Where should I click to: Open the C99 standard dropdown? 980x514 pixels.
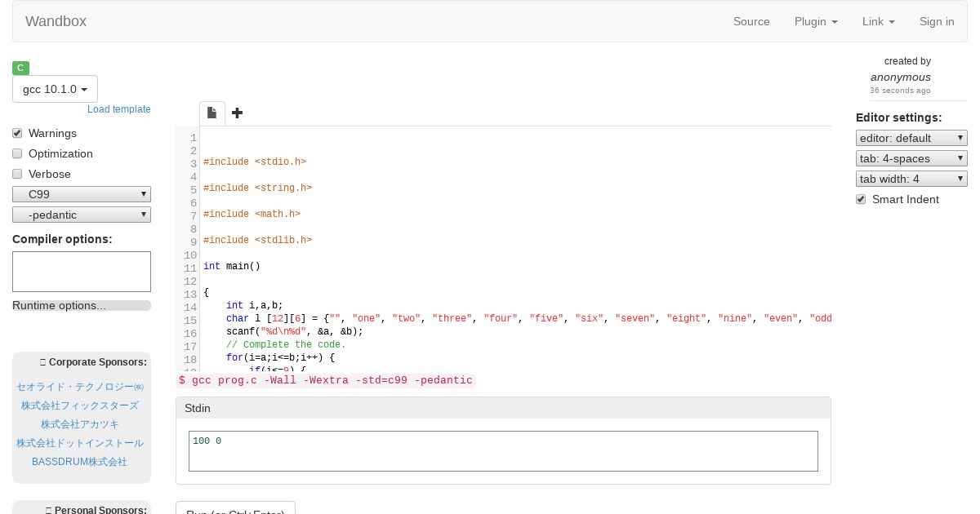(x=82, y=194)
